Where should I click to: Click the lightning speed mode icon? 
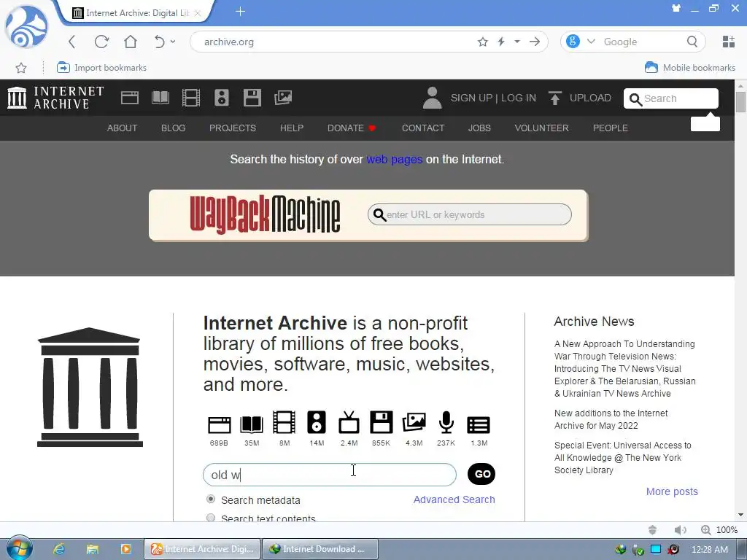[x=501, y=42]
